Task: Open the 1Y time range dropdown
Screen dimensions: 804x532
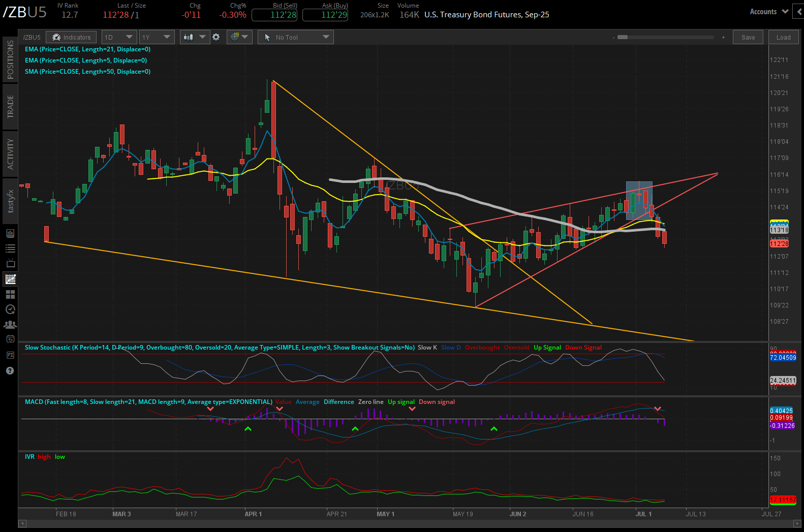Action: point(157,37)
